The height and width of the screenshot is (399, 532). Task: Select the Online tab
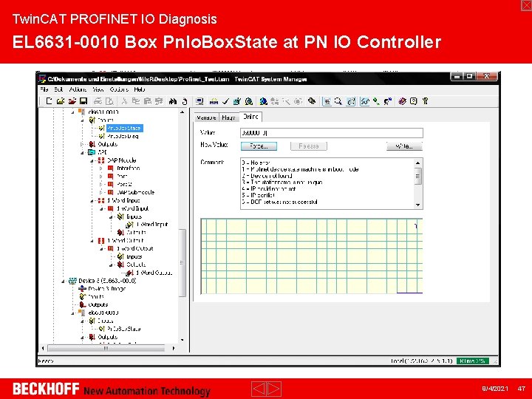[x=250, y=117]
